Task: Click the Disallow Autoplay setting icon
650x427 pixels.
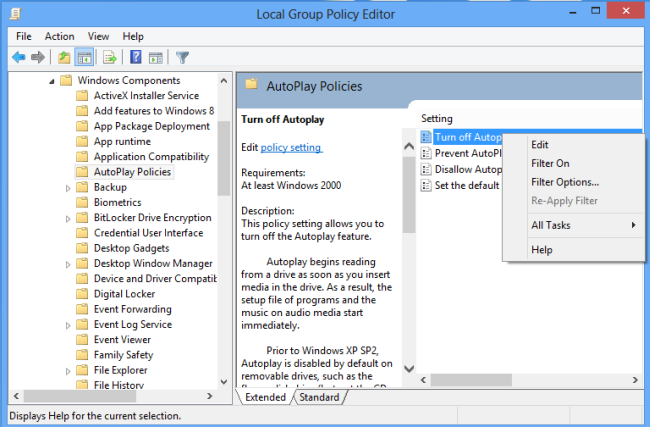Action: (x=426, y=169)
